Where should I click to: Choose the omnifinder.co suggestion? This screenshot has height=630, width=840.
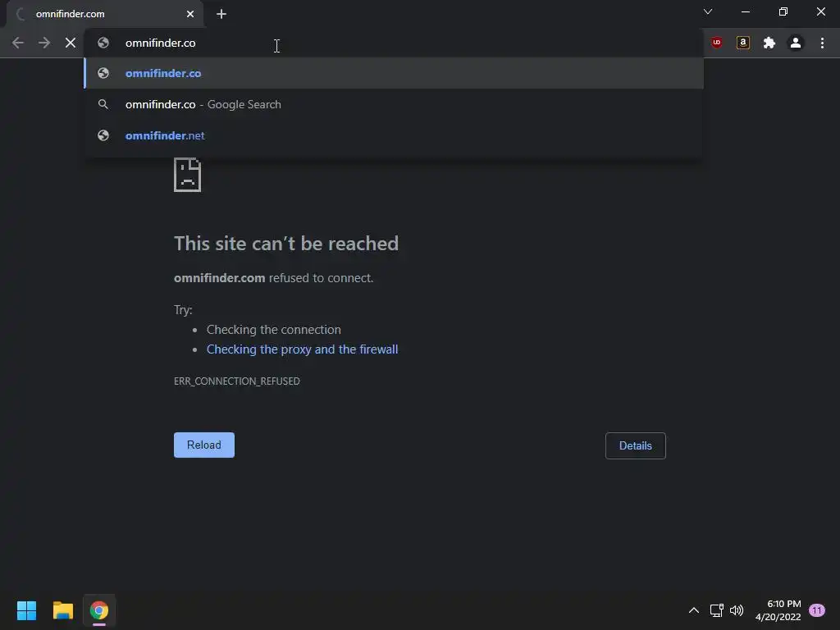coord(394,73)
